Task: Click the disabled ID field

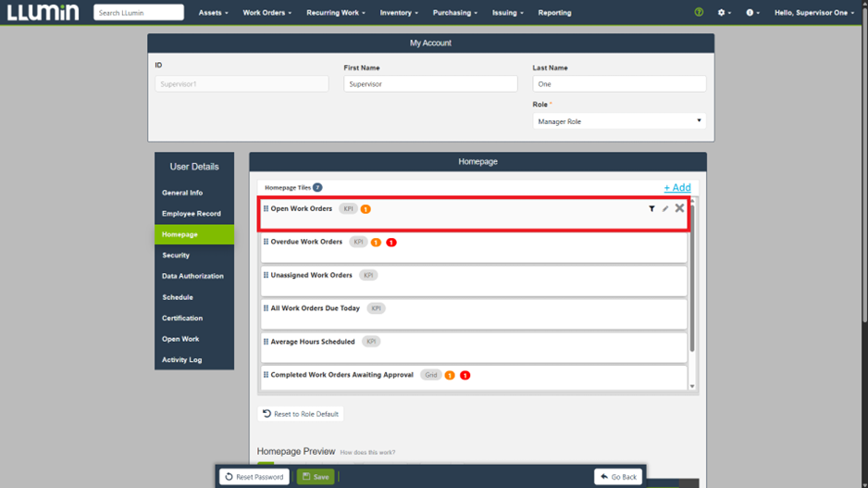Action: pyautogui.click(x=242, y=83)
